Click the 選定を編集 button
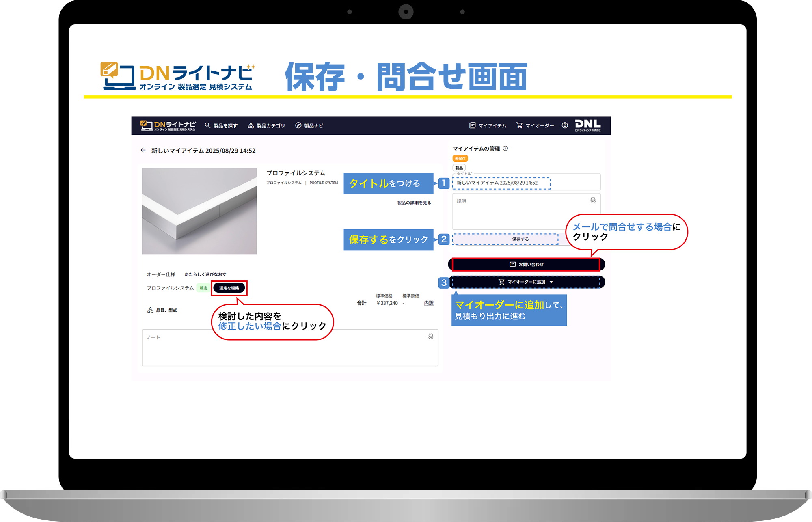This screenshot has width=812, height=522. coord(229,288)
